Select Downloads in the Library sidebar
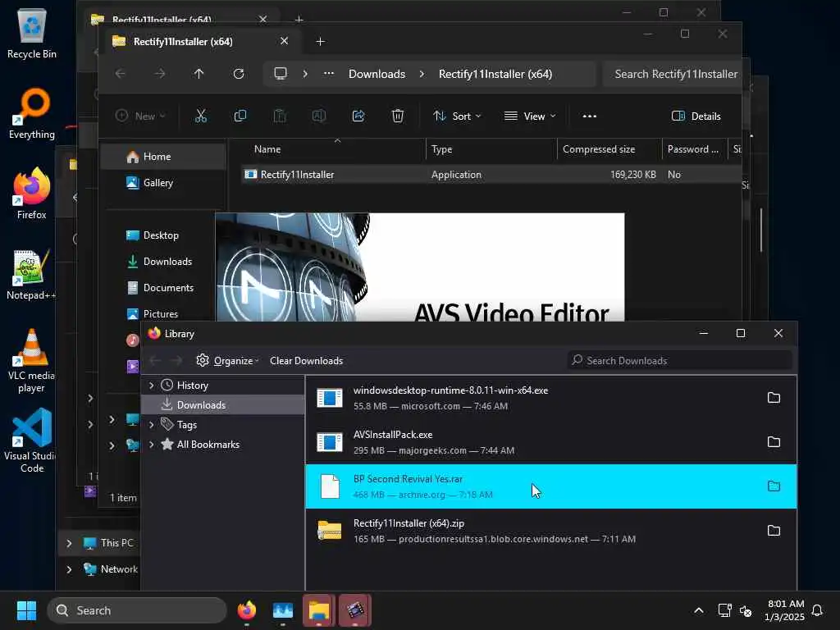This screenshot has height=630, width=840. click(x=223, y=405)
